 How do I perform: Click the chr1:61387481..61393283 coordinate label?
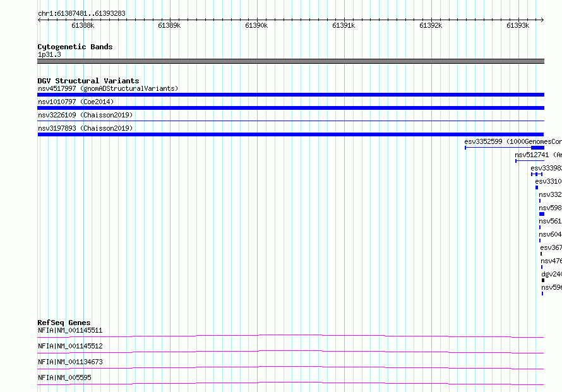(x=81, y=14)
